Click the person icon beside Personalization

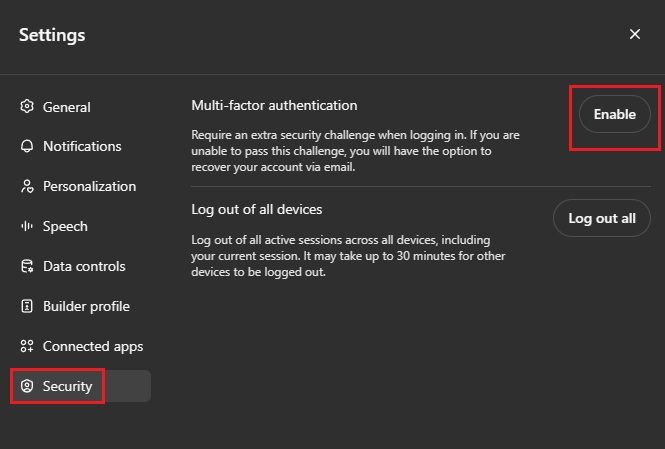(27, 186)
